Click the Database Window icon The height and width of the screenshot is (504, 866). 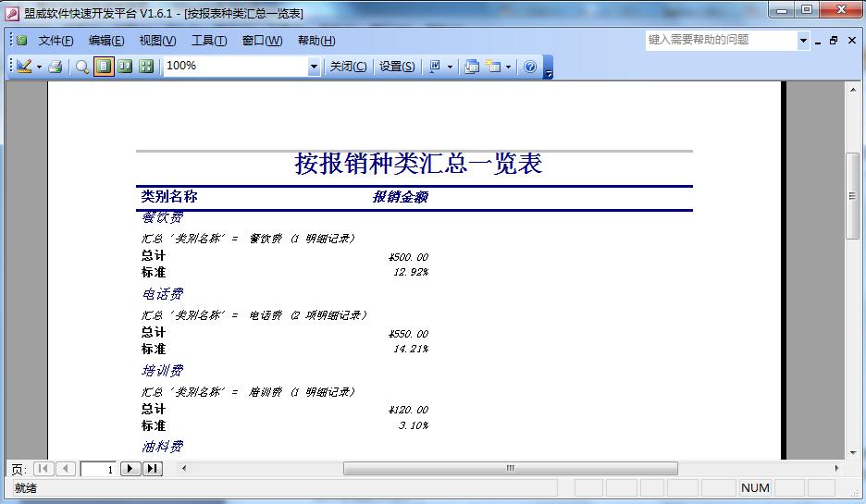[x=472, y=67]
